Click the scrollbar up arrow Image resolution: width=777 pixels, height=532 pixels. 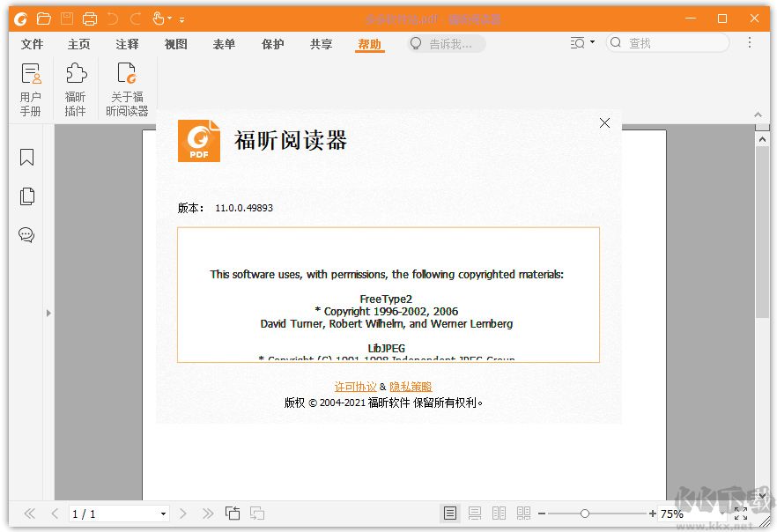click(x=762, y=140)
